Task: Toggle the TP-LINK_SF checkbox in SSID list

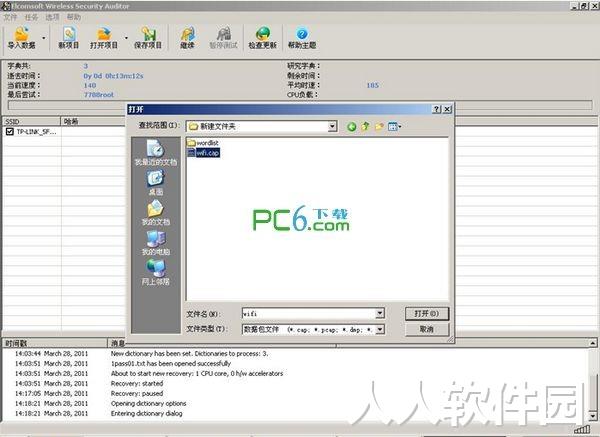Action: [x=10, y=132]
